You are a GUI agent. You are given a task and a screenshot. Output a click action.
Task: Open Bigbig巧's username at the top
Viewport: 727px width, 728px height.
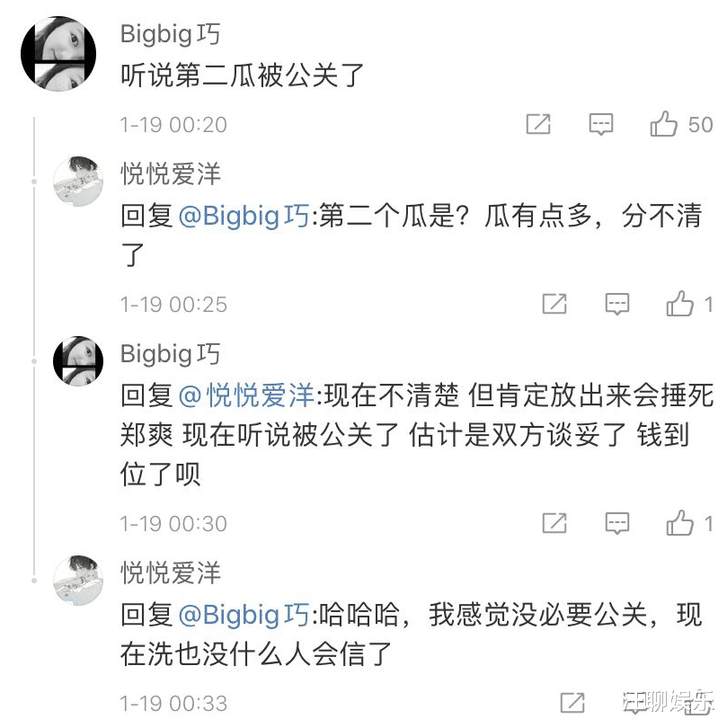coord(171,33)
